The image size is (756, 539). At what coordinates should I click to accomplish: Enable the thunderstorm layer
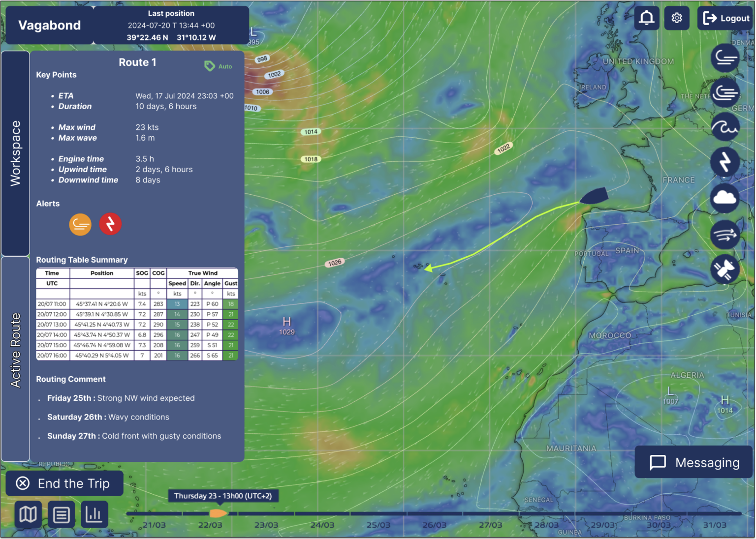coord(724,162)
